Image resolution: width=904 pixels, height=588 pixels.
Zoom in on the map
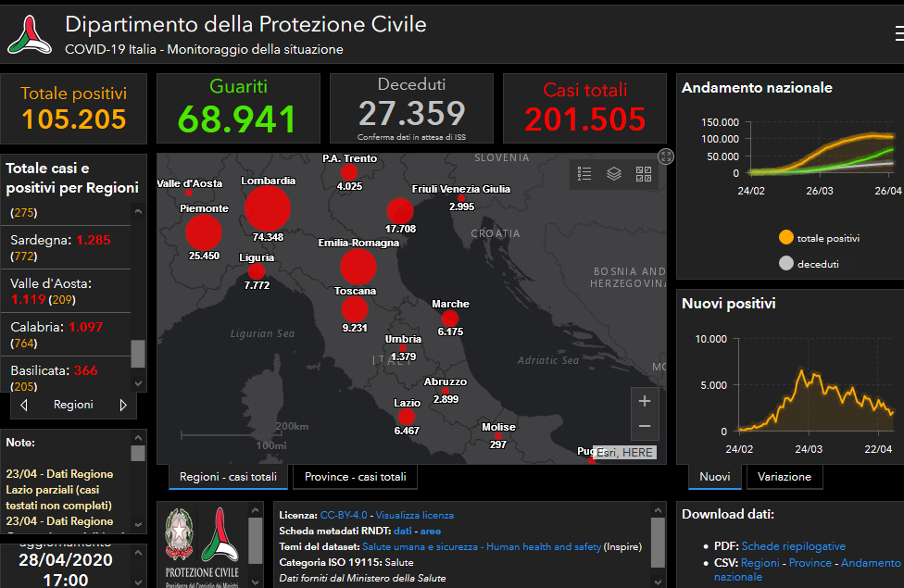pyautogui.click(x=645, y=401)
